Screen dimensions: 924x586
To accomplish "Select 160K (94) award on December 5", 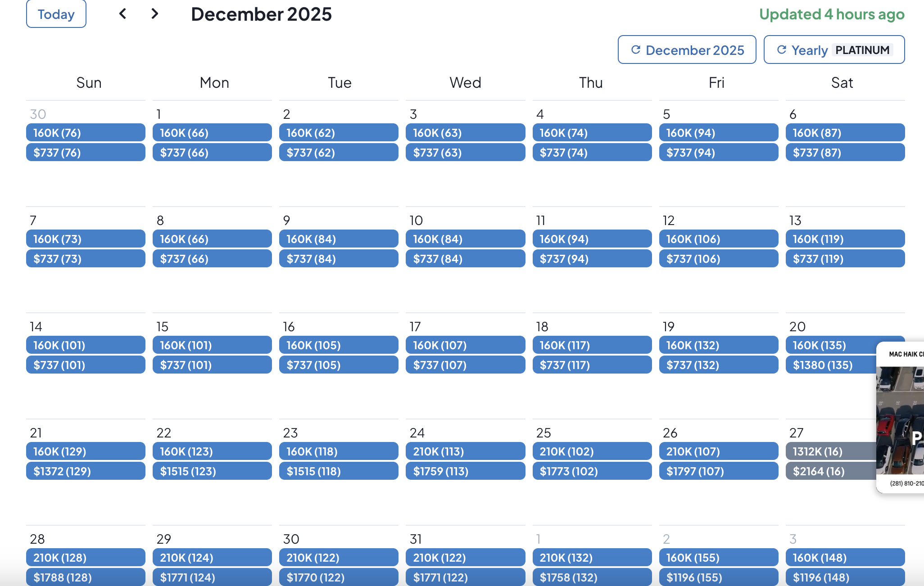I will pos(719,133).
